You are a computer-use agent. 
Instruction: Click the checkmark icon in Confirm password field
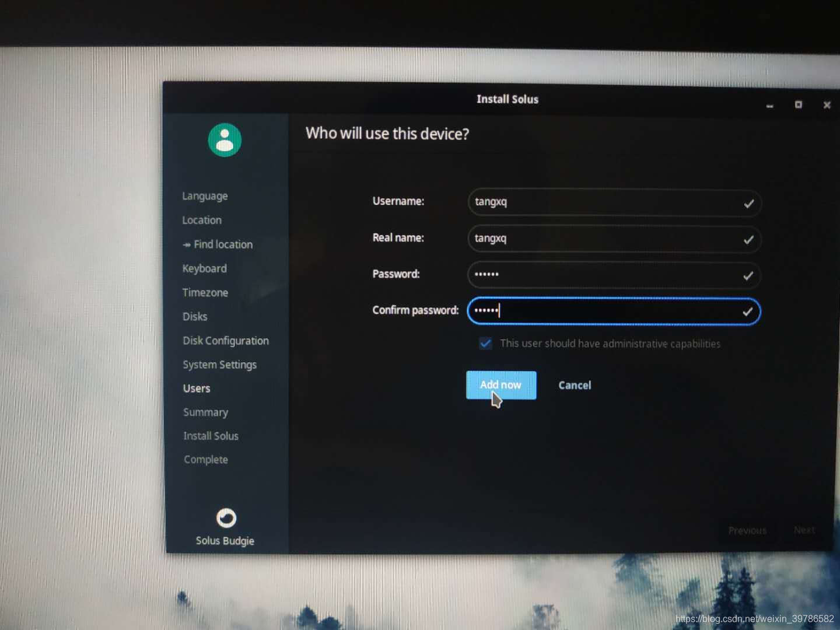click(x=747, y=312)
